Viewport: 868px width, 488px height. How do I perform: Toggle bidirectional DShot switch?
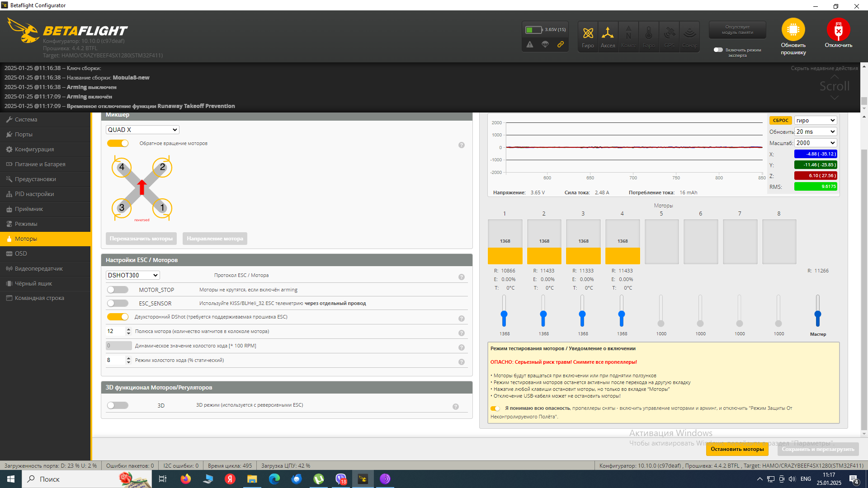[x=118, y=317]
